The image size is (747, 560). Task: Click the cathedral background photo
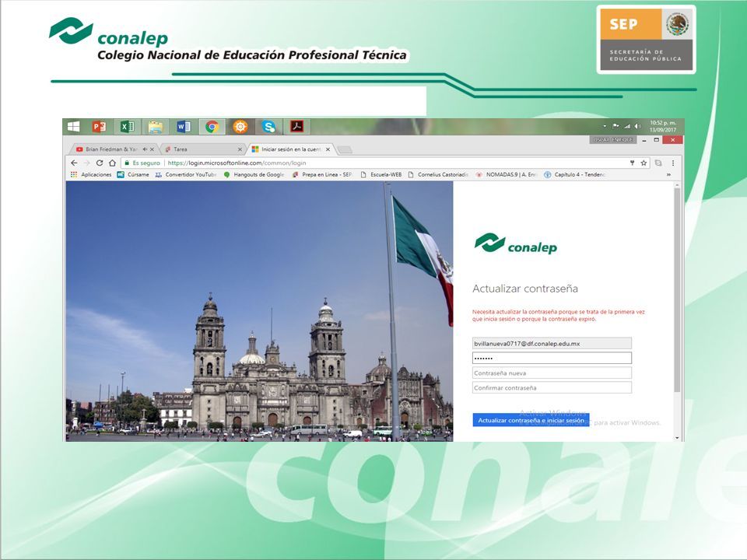pyautogui.click(x=259, y=311)
